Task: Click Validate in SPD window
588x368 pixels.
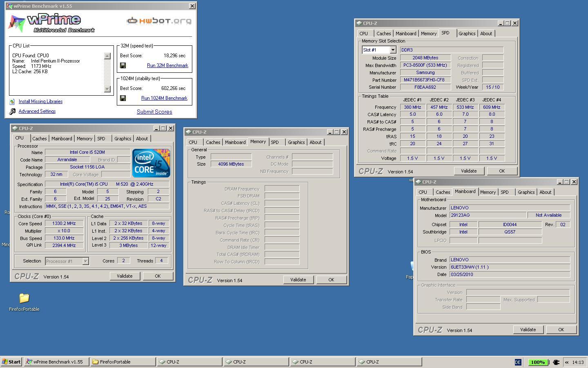Action: tap(469, 171)
